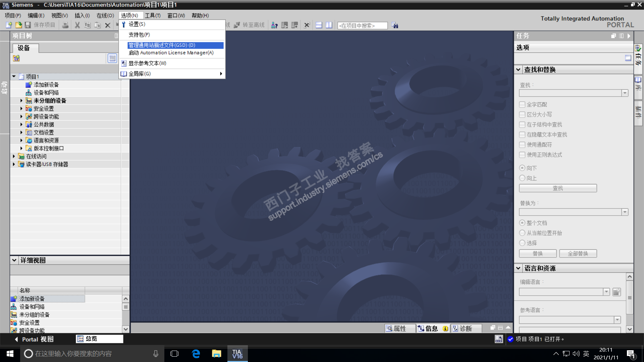Enable 全字匹配 checkbox
This screenshot has width=644, height=362.
(x=522, y=105)
